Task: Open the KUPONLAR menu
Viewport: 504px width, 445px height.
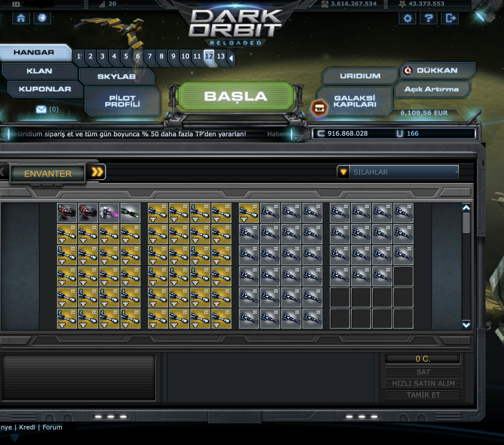Action: tap(45, 89)
